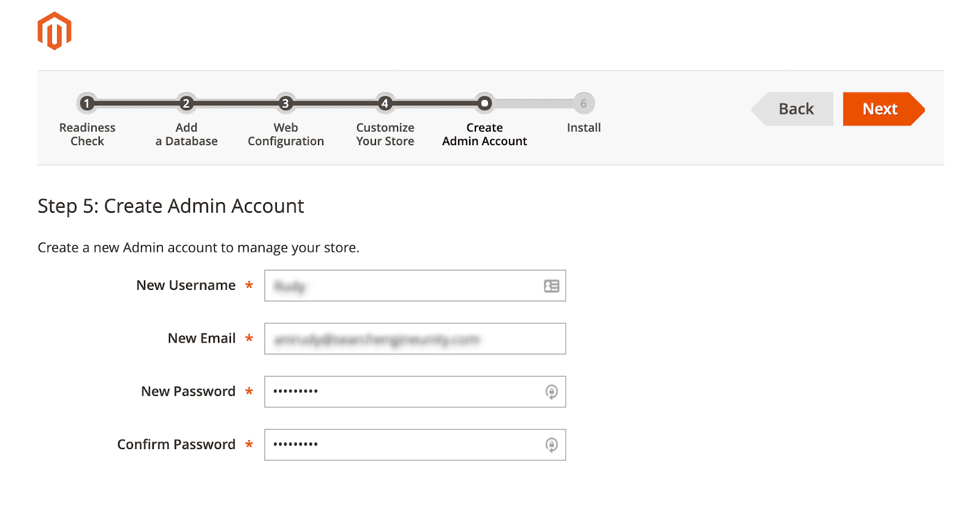The width and height of the screenshot is (980, 508).
Task: Click the Confirm Password label
Action: click(x=176, y=444)
